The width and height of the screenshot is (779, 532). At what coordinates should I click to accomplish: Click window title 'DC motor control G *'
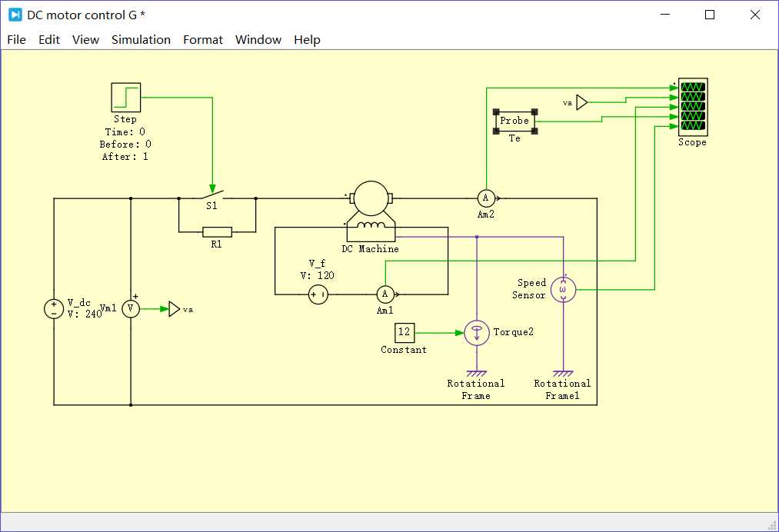86,15
